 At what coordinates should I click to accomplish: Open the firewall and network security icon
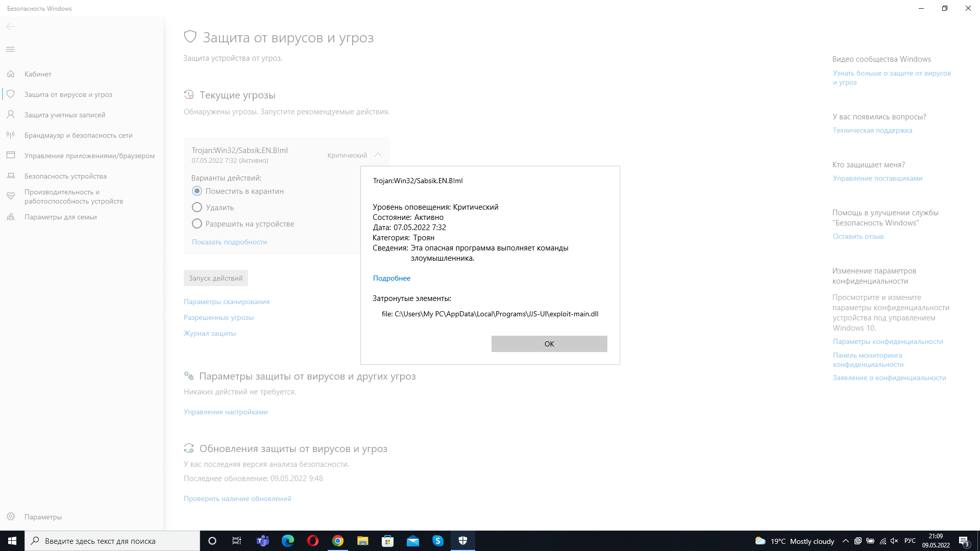(11, 135)
